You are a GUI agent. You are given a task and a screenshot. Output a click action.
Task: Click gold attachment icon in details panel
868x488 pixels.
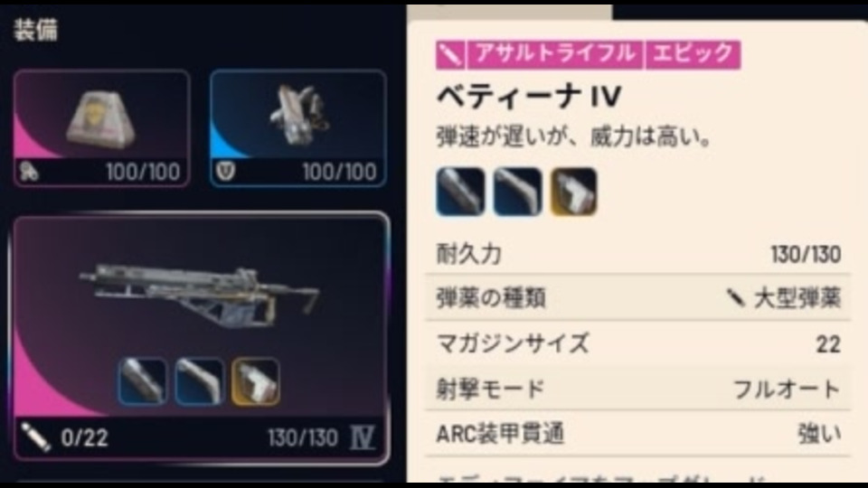[x=573, y=192]
